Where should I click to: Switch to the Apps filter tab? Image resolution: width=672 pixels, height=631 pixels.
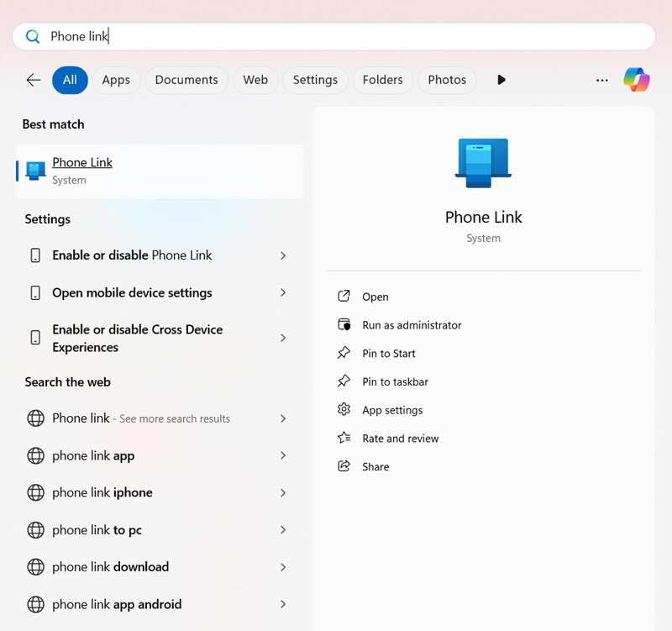point(116,80)
